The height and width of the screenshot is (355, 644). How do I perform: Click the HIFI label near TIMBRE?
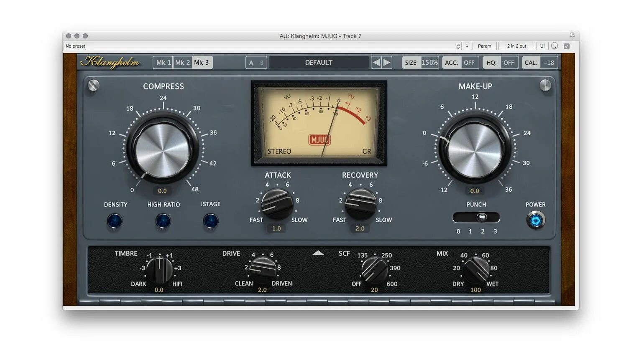[x=177, y=284]
